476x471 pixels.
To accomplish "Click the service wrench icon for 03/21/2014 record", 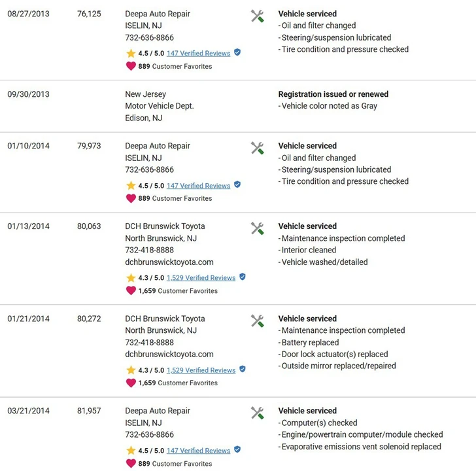I will click(x=258, y=413).
